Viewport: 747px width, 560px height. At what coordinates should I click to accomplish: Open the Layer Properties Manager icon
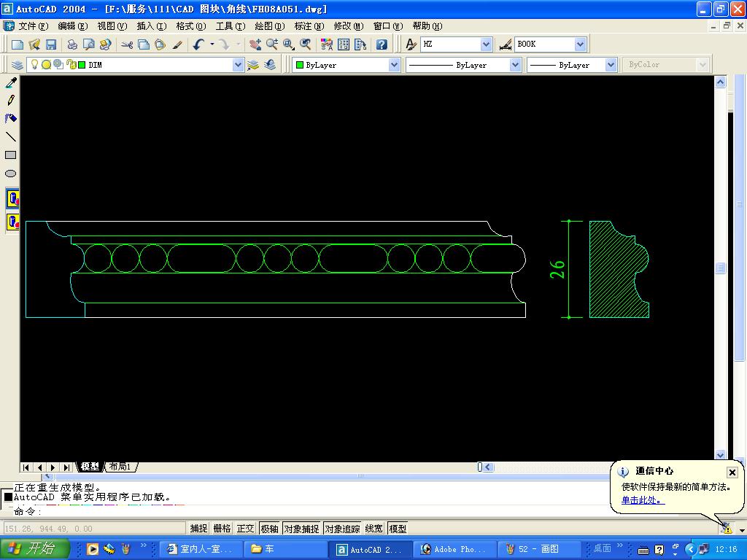point(18,65)
